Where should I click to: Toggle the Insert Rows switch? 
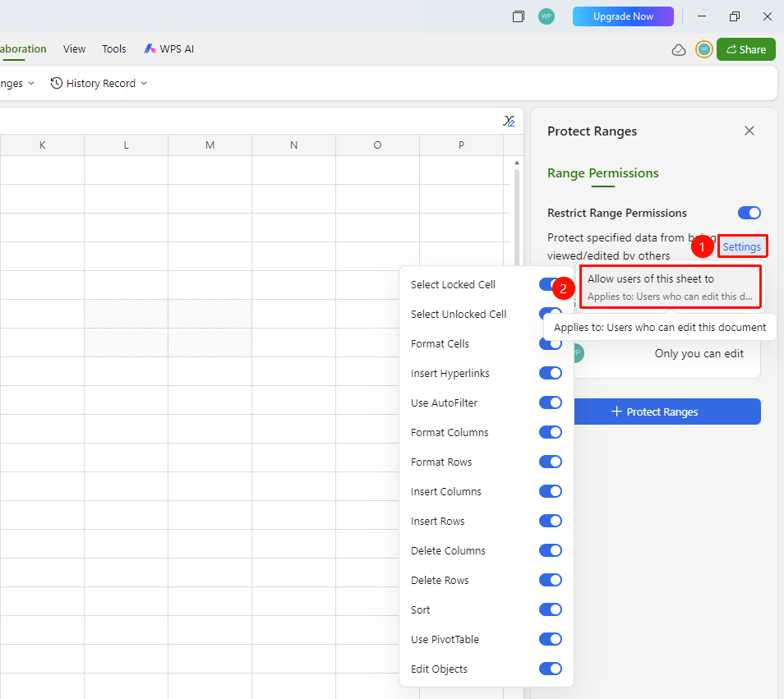click(551, 521)
